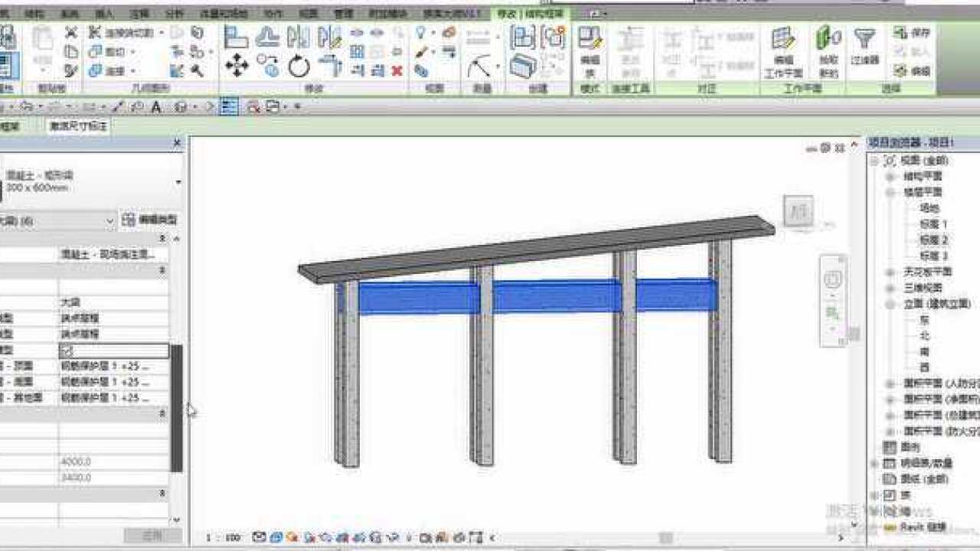Click the 3D view horizontal scrollbar
The image size is (980, 551).
click(666, 538)
